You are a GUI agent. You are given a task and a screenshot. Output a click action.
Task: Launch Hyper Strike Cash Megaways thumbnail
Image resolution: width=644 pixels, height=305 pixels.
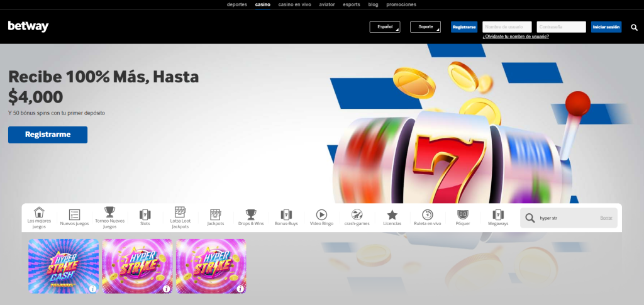click(x=64, y=266)
